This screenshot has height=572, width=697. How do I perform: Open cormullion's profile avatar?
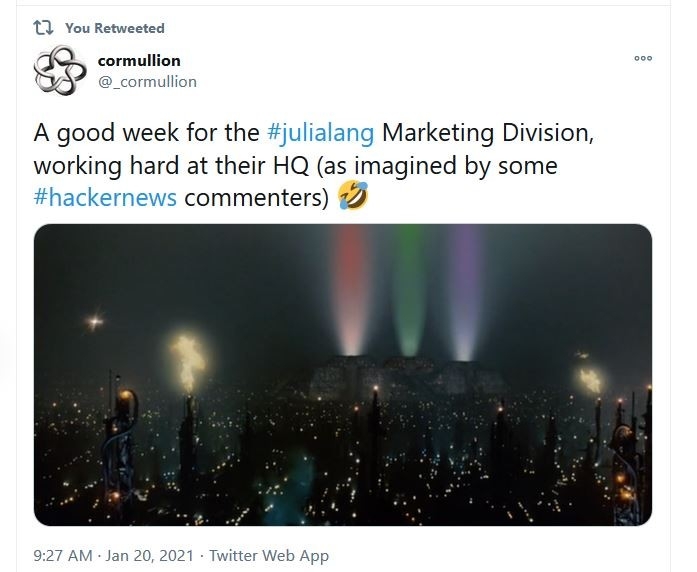point(60,70)
